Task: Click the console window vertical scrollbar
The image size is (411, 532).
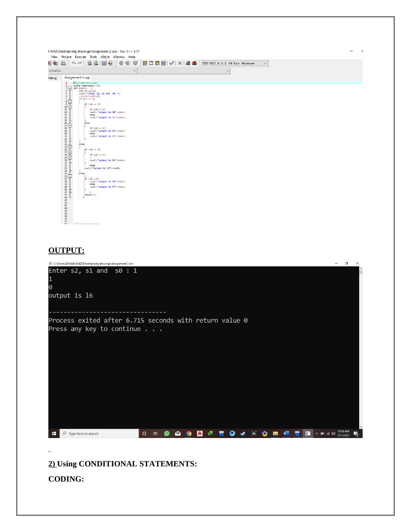Action: 361,345
